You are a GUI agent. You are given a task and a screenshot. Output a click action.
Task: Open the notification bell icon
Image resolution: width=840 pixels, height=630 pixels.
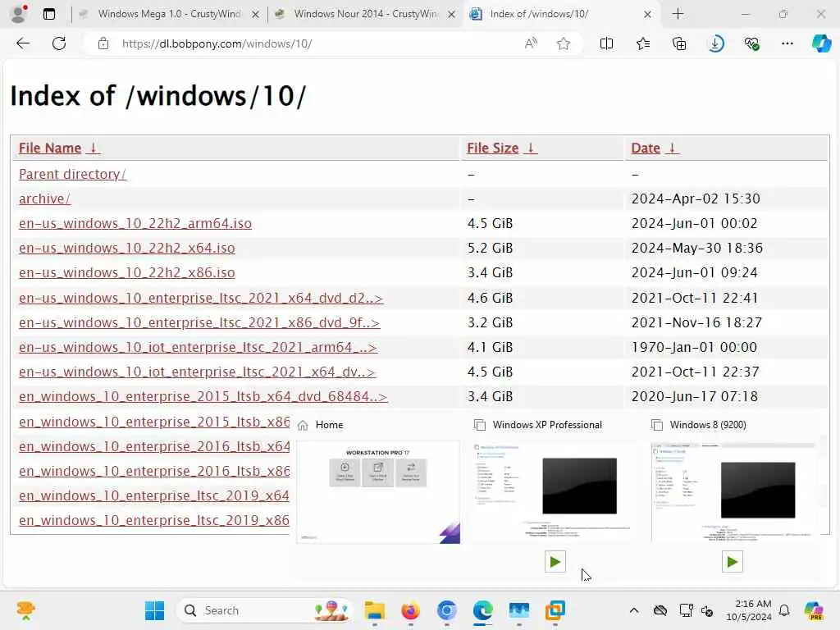click(x=784, y=610)
